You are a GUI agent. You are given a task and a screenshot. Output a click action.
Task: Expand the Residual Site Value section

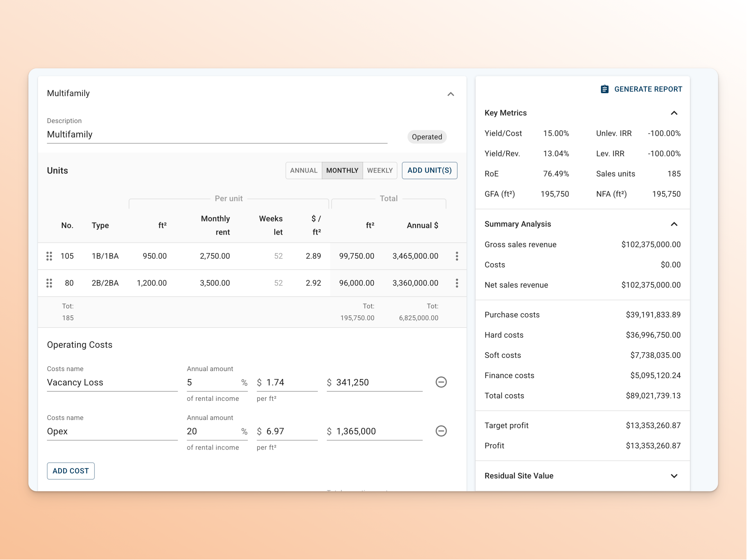[674, 476]
